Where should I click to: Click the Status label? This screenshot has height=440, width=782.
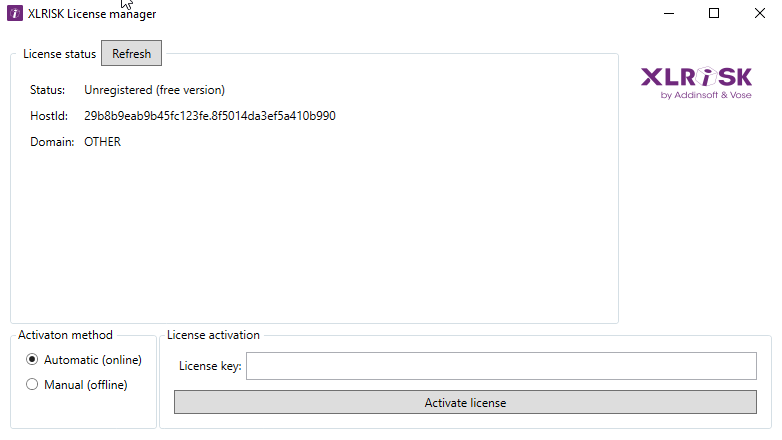(47, 90)
